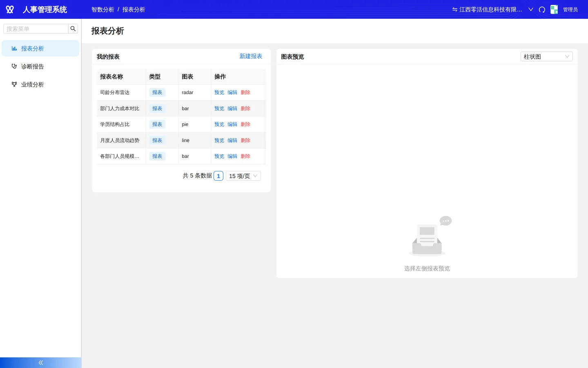Collapse the sidebar with the double-arrow icon
Viewport: 588px width, 368px height.
click(x=41, y=363)
